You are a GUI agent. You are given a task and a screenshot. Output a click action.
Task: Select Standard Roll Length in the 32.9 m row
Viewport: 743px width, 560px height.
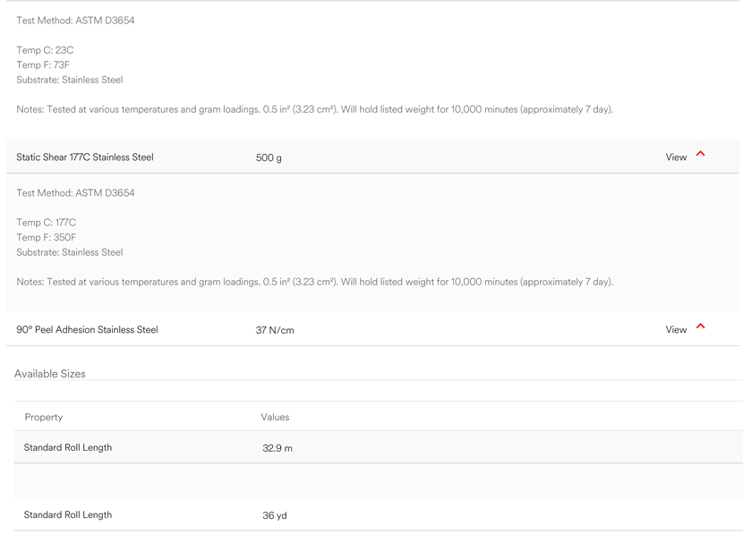point(68,447)
